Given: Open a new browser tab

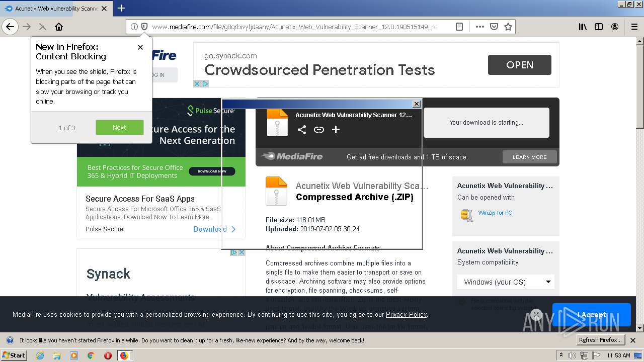Looking at the screenshot, I should point(121,8).
